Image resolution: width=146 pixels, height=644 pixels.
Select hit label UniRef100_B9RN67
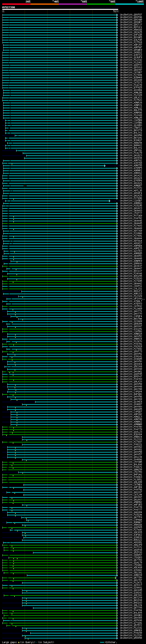(x=131, y=522)
